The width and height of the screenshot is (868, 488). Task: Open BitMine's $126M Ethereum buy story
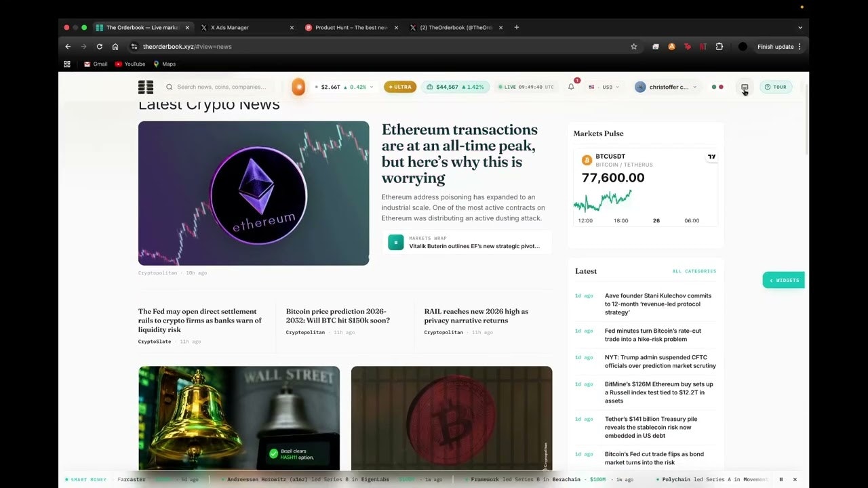point(659,392)
